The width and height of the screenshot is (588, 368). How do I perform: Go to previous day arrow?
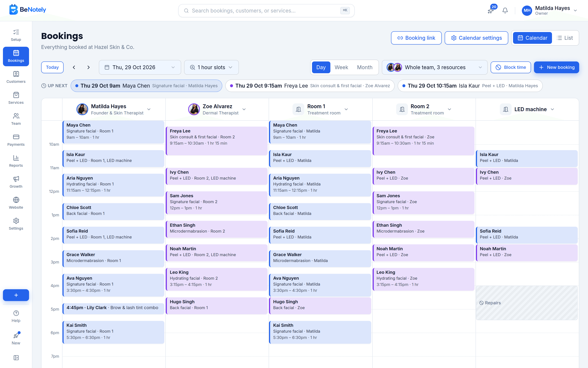74,67
